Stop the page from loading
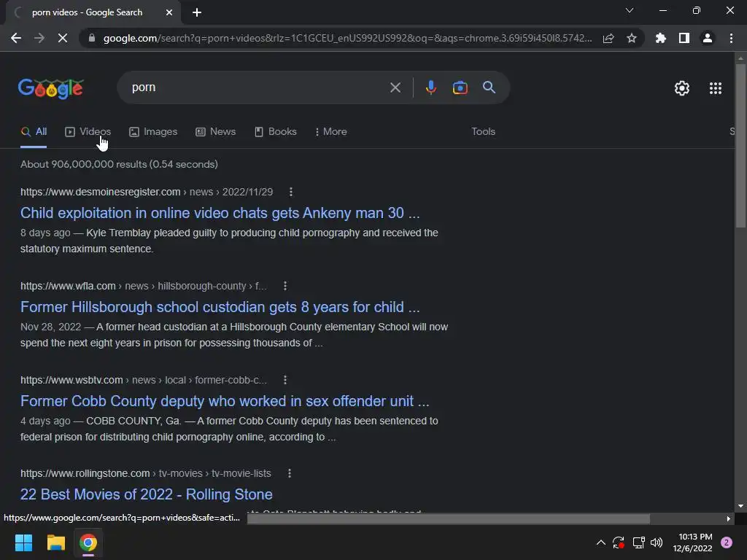This screenshot has width=747, height=560. (x=63, y=38)
